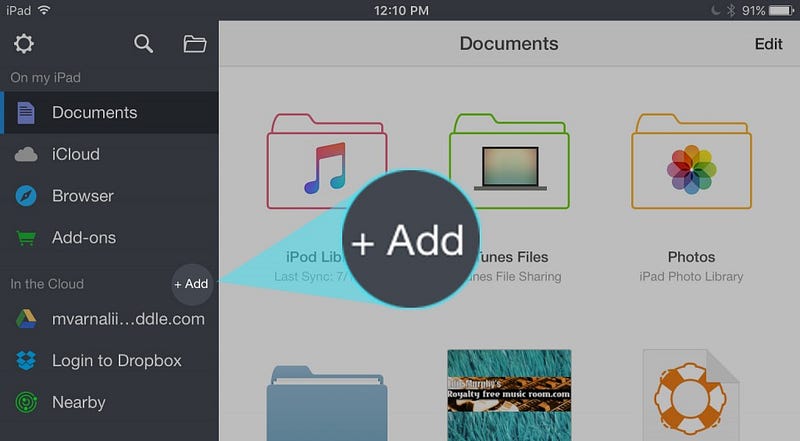Image resolution: width=800 pixels, height=441 pixels.
Task: Tap the battery indicator in status bar
Action: click(781, 10)
